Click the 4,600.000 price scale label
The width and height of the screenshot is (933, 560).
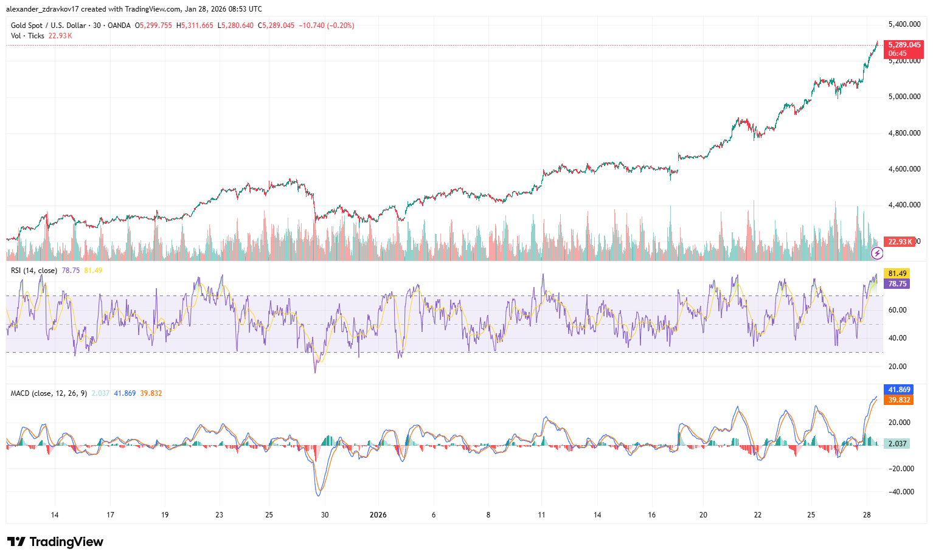[904, 169]
